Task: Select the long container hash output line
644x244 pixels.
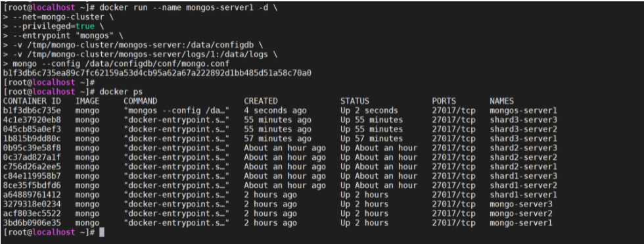Action: (x=157, y=73)
